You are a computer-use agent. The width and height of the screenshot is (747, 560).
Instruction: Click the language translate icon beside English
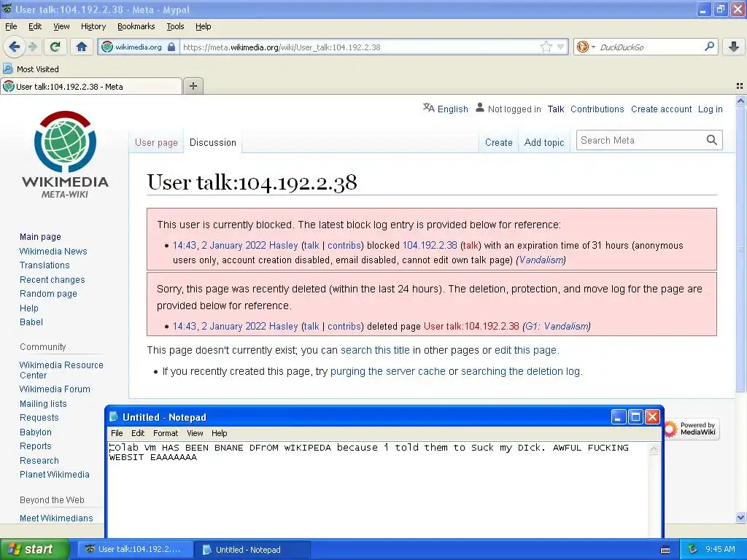429,108
